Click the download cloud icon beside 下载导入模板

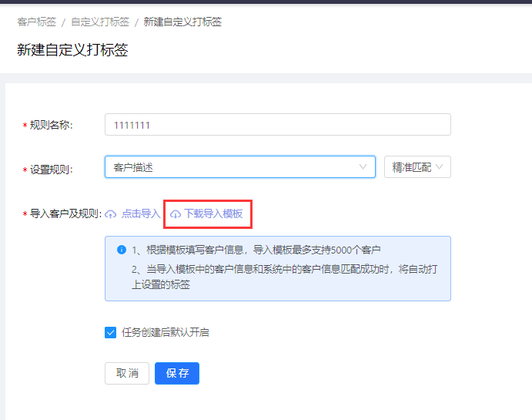pos(175,214)
